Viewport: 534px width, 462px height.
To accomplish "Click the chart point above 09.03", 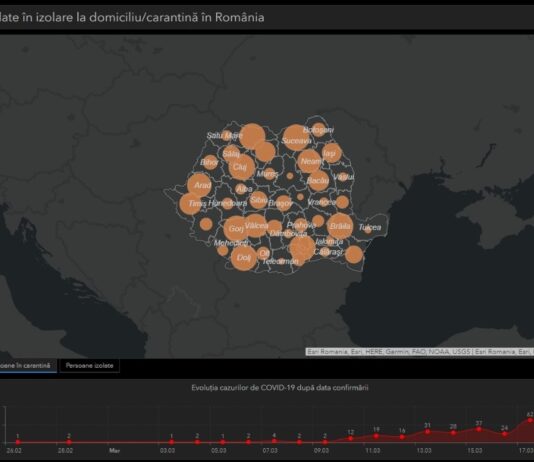I will tap(325, 442).
